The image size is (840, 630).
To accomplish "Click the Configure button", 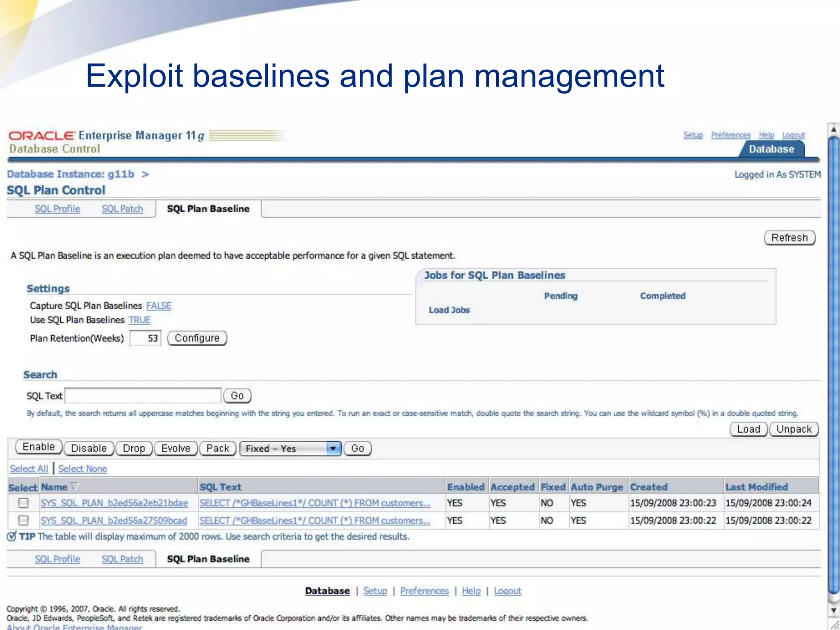I will pos(197,338).
